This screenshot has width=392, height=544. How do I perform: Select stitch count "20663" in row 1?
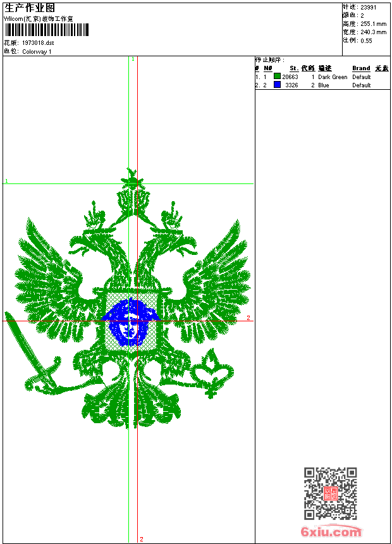[290, 77]
